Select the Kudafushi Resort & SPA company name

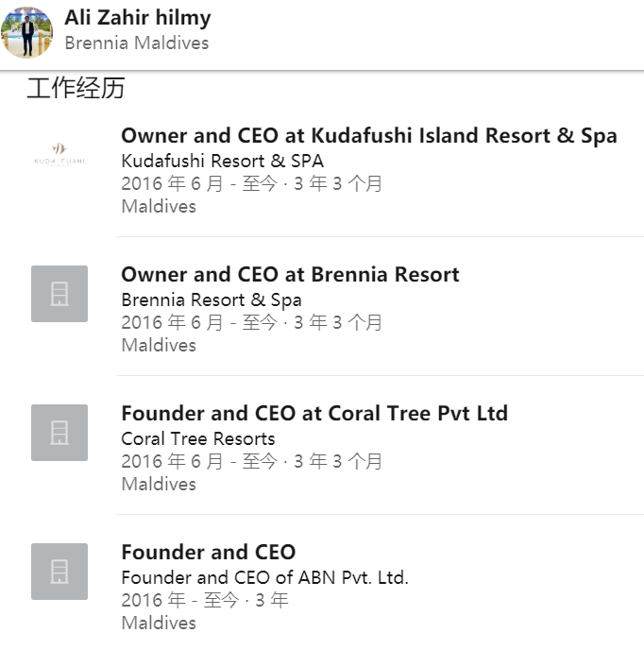pos(222,161)
